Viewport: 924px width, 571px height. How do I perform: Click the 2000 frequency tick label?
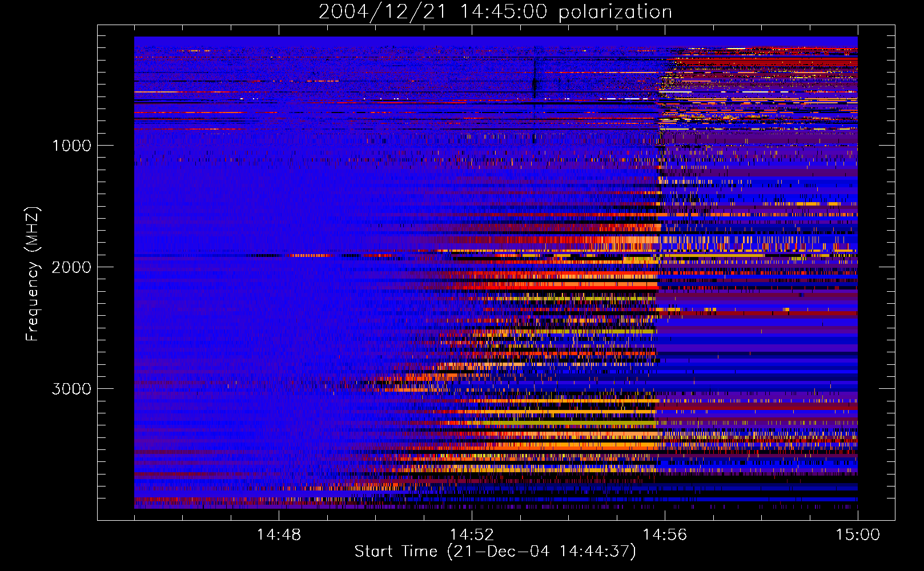pyautogui.click(x=71, y=267)
